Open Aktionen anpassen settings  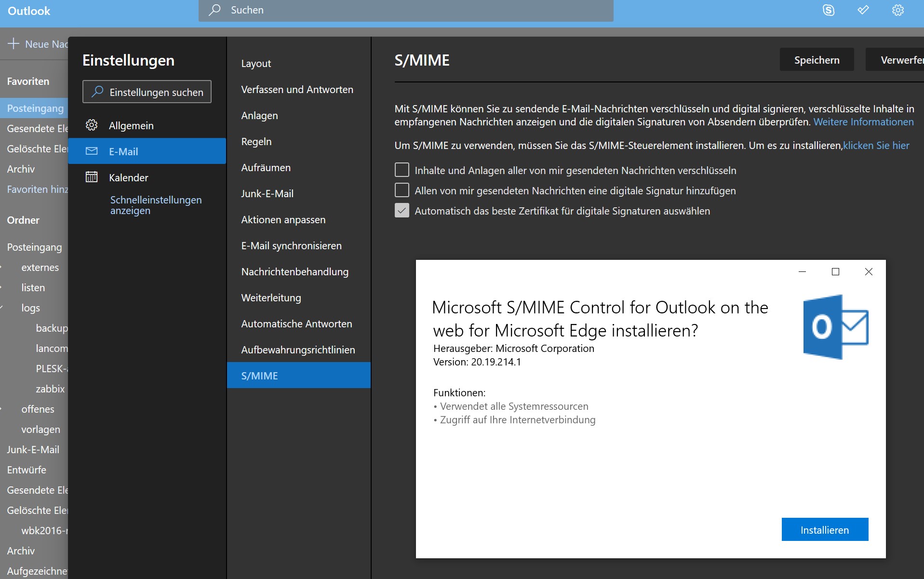(x=299, y=219)
